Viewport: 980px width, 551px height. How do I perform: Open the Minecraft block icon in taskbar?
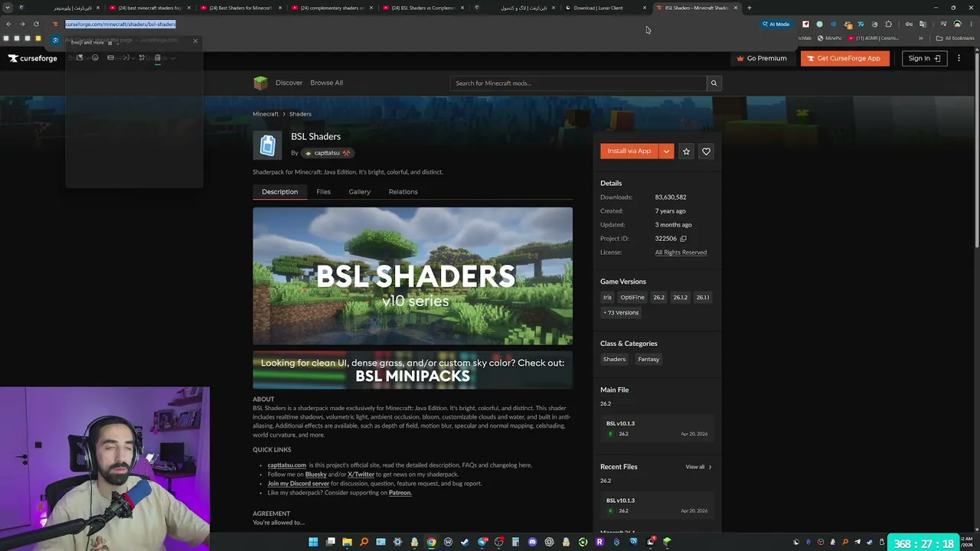(x=667, y=542)
